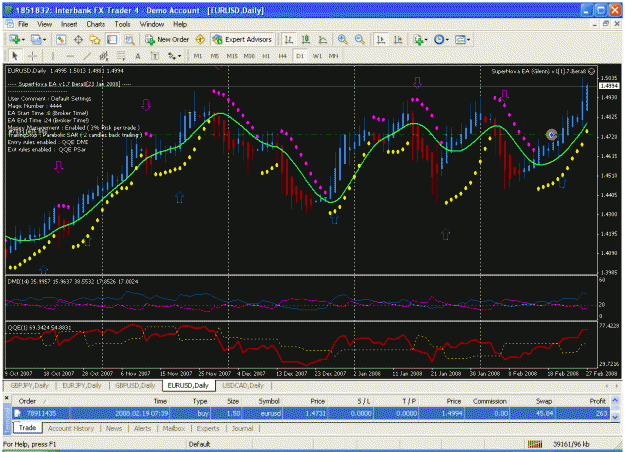The height and width of the screenshot is (452, 625).
Task: Toggle Chart Shift
Action: (398, 39)
